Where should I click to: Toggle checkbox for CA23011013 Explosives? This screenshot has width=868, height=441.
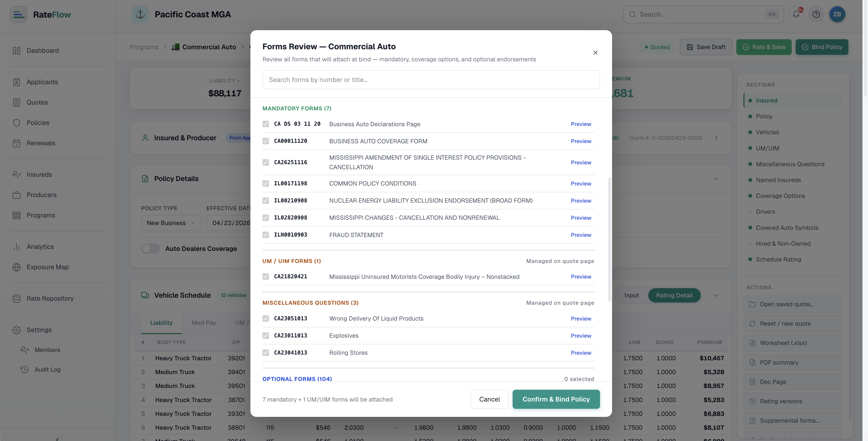[266, 336]
